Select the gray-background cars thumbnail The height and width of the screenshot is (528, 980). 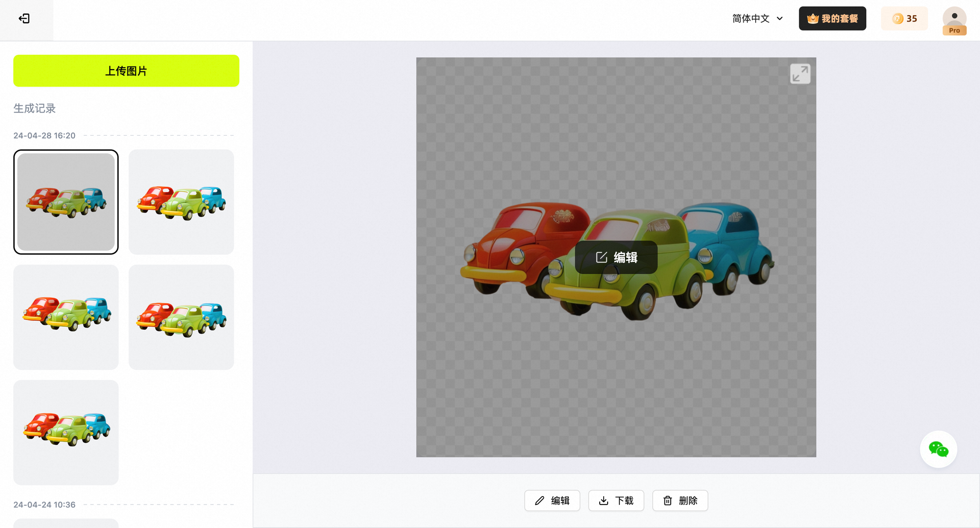66,202
